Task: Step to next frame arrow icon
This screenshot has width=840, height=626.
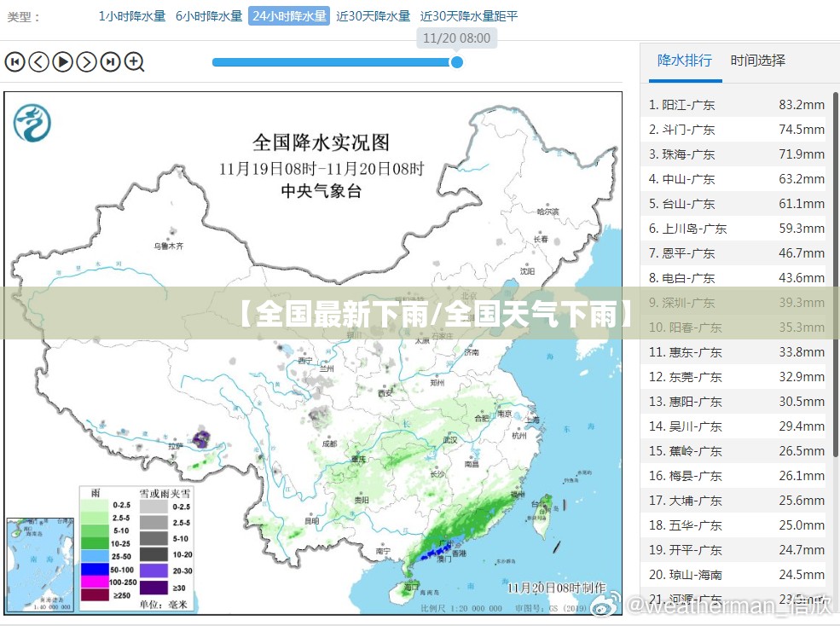Action: tap(86, 62)
